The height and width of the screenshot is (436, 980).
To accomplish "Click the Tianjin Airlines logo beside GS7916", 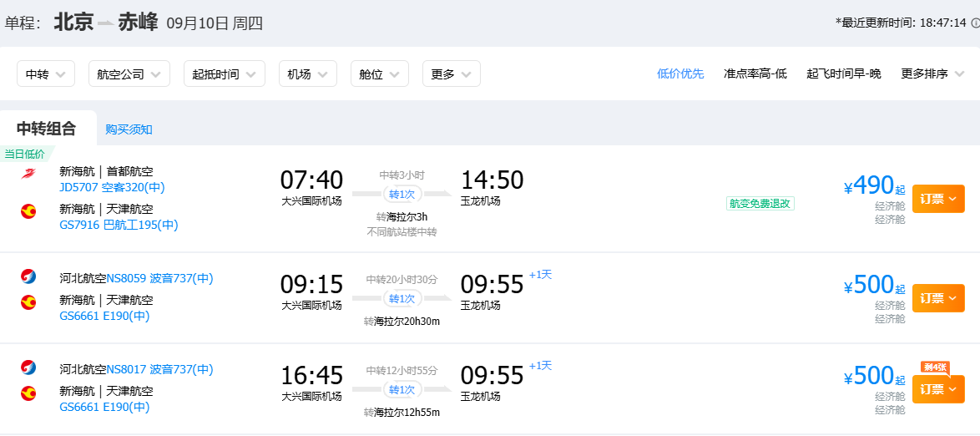I will coord(28,212).
